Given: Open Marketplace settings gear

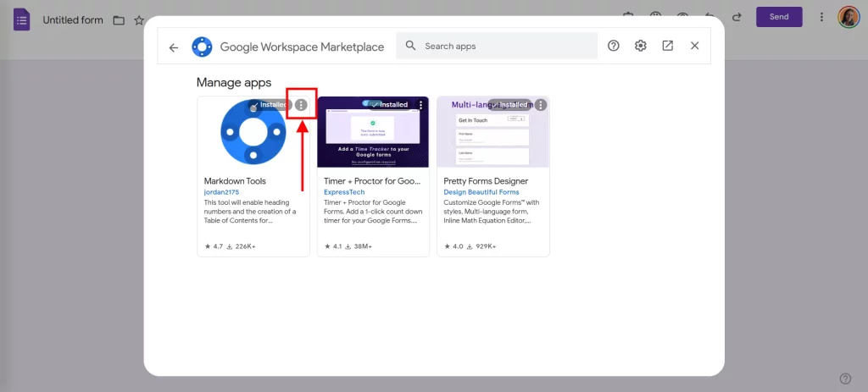Looking at the screenshot, I should click(641, 46).
